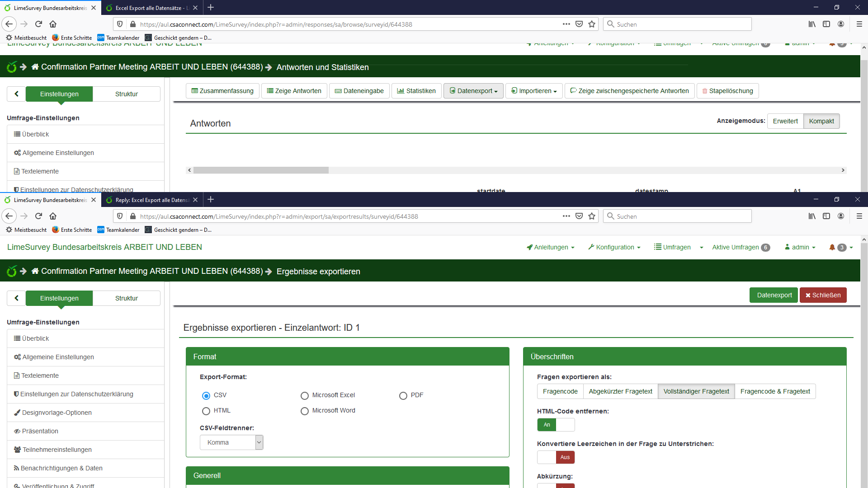The width and height of the screenshot is (868, 488).
Task: Expand the Datenexport dropdown in the toolbar
Action: pyautogui.click(x=473, y=91)
